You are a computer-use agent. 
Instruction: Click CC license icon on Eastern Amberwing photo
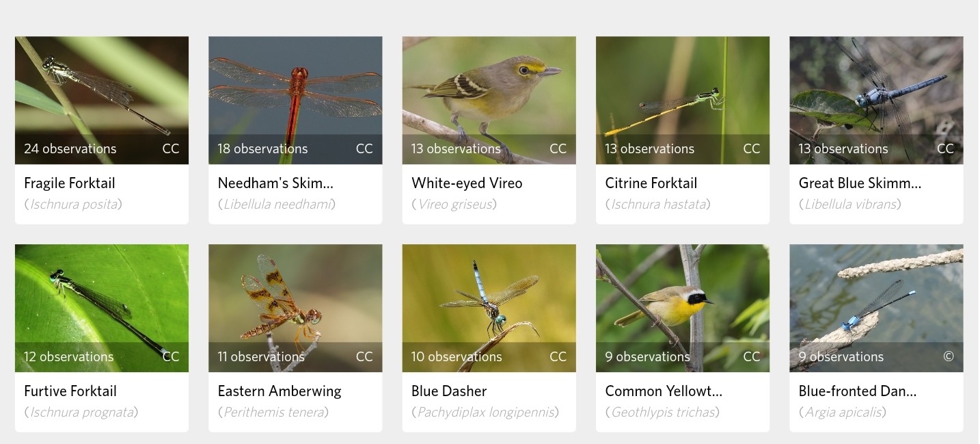tap(364, 356)
